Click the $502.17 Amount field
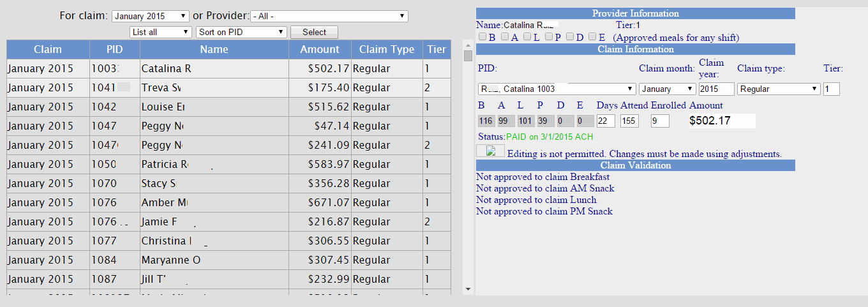The width and height of the screenshot is (868, 307). pos(722,121)
